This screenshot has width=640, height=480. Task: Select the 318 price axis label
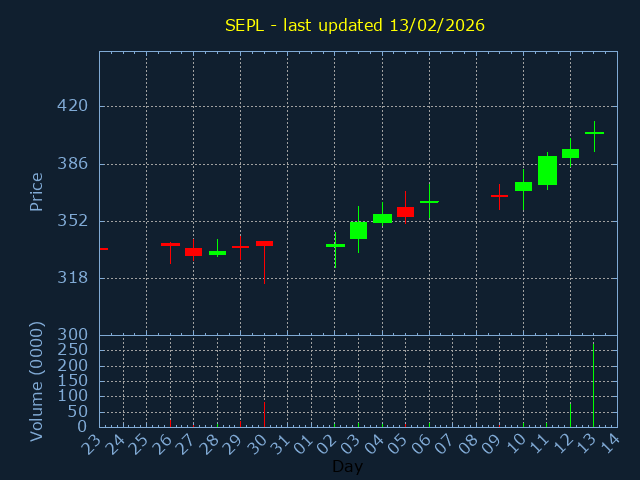[72, 278]
